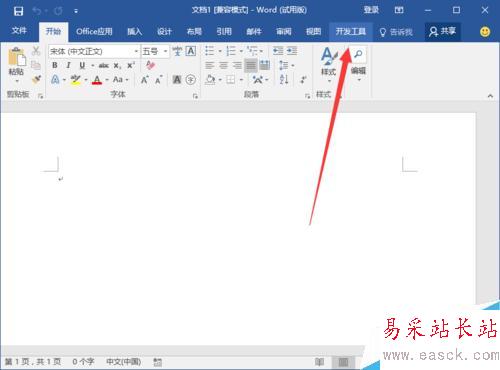Image resolution: width=500 pixels, height=370 pixels.
Task: Toggle Subscript formatting
Action: pyautogui.click(x=117, y=66)
